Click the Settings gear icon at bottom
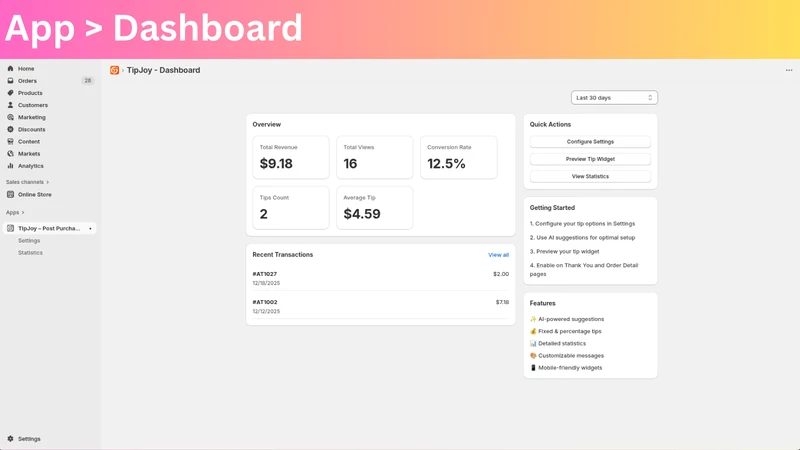 pyautogui.click(x=10, y=439)
